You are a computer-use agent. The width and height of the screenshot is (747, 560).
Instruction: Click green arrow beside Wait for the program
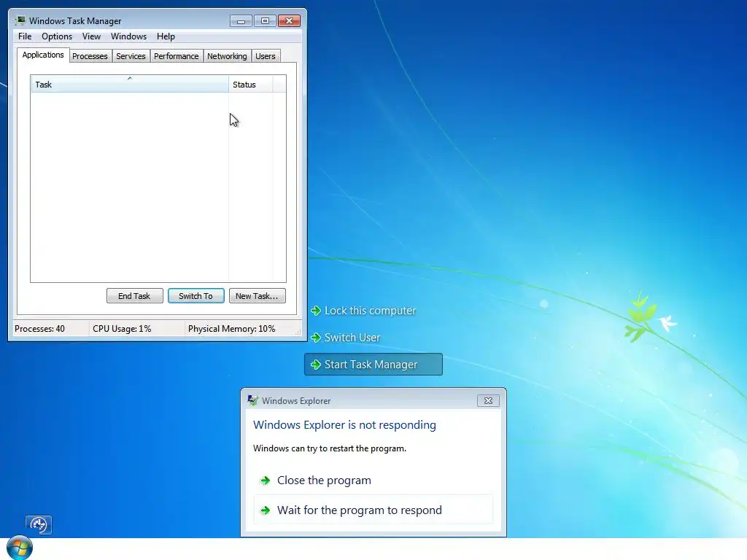(x=265, y=511)
